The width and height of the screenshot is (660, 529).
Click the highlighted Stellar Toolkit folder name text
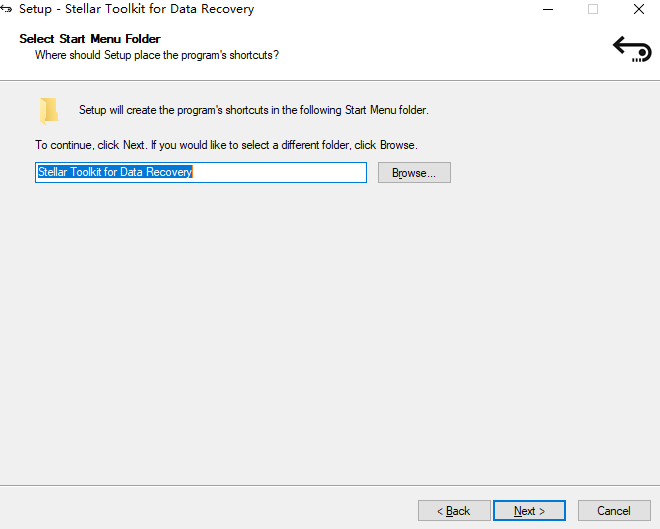click(115, 172)
